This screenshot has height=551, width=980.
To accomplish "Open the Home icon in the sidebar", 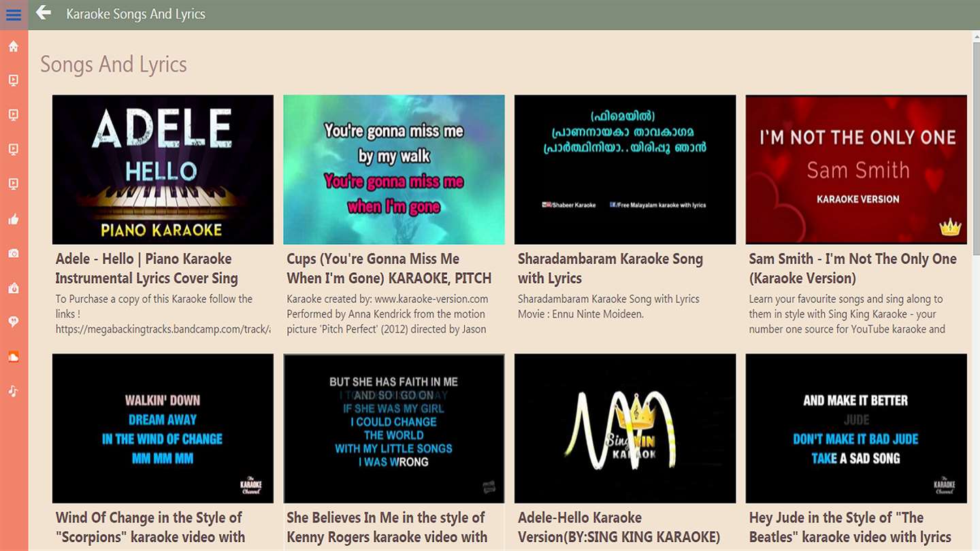I will tap(14, 46).
